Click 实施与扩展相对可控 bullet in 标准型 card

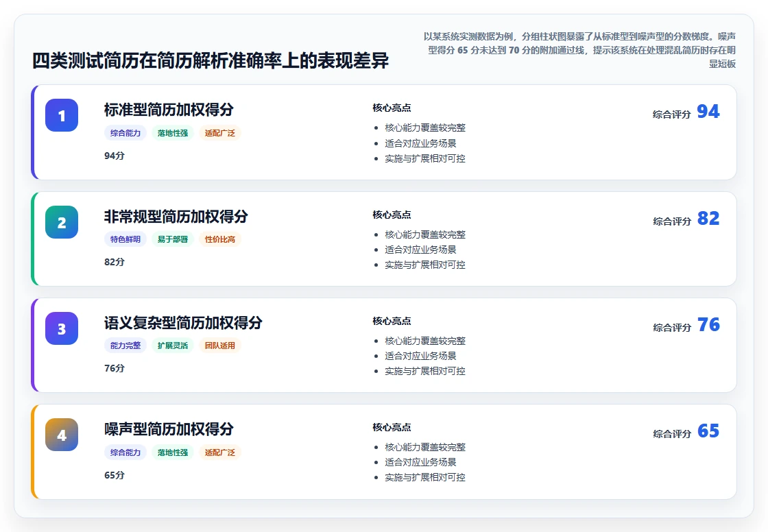[425, 158]
